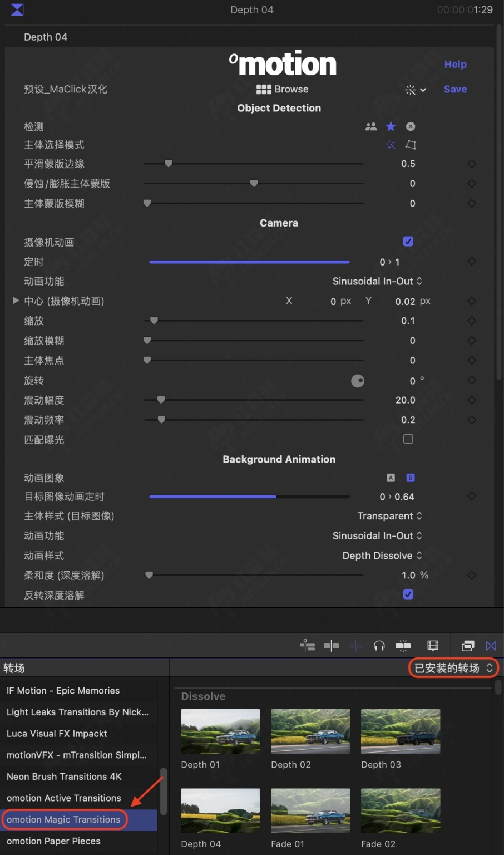The height and width of the screenshot is (855, 504).
Task: Click the Save button
Action: [x=455, y=89]
